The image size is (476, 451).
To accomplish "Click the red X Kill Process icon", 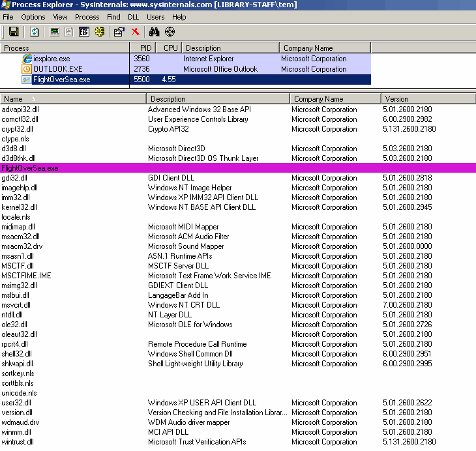I will coord(136,31).
